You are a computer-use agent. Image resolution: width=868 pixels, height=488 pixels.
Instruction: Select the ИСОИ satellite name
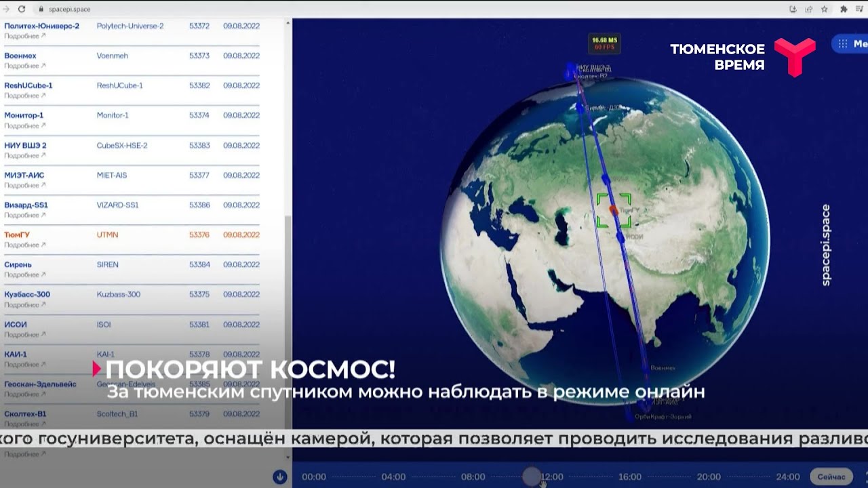[x=16, y=324]
